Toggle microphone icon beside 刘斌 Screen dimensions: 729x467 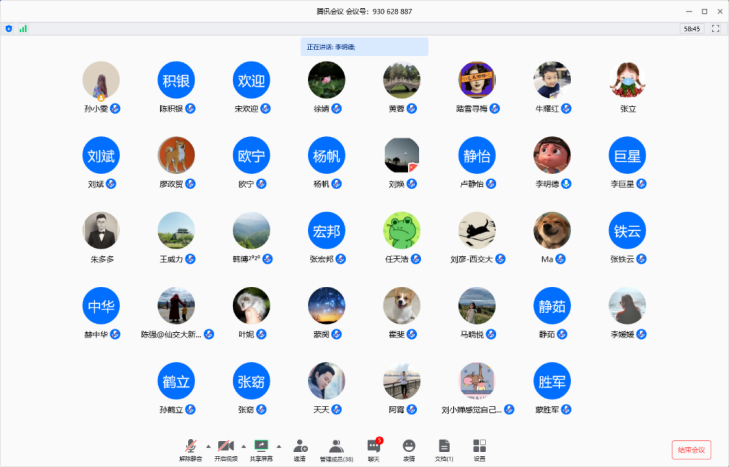(112, 184)
